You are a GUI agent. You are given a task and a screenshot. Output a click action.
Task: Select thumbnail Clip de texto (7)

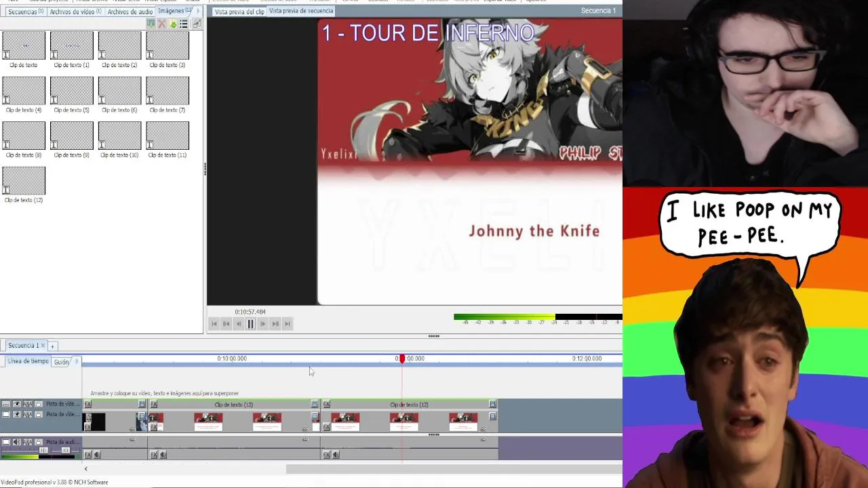167,90
